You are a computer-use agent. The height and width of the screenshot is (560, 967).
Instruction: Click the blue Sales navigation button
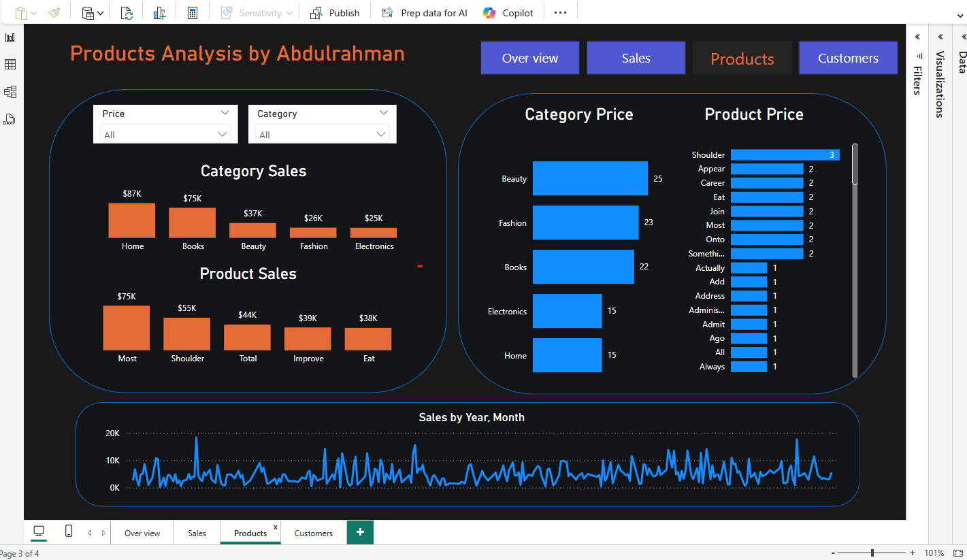pyautogui.click(x=636, y=59)
